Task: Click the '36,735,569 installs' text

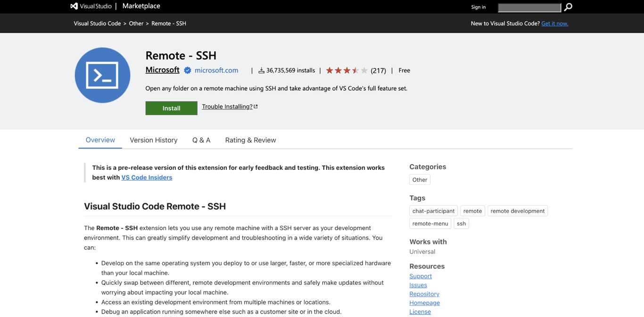Action: point(290,70)
